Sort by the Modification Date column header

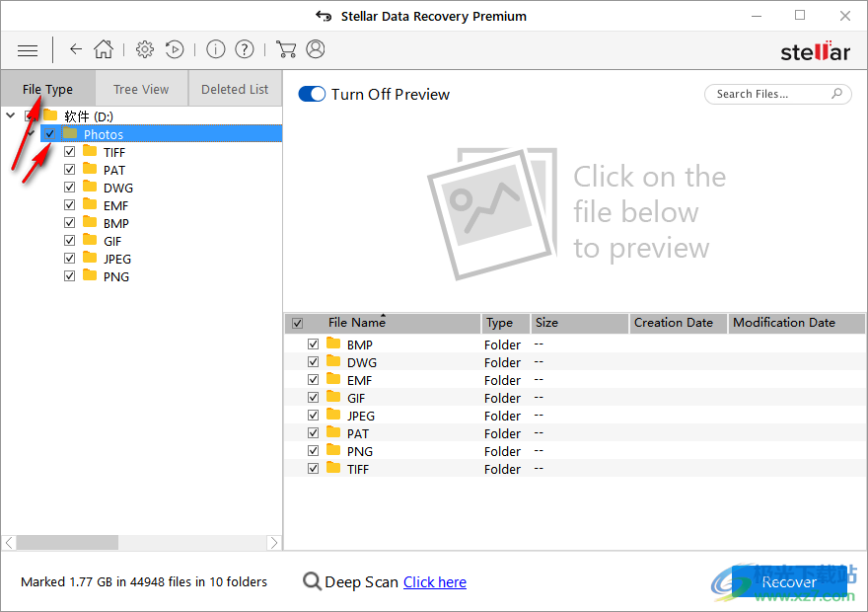pos(796,323)
